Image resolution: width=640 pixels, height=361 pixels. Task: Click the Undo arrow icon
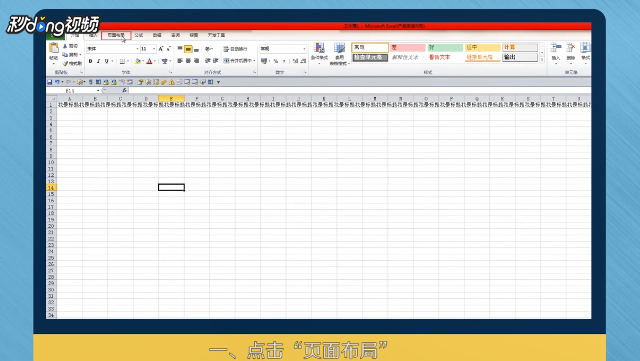pos(57,82)
